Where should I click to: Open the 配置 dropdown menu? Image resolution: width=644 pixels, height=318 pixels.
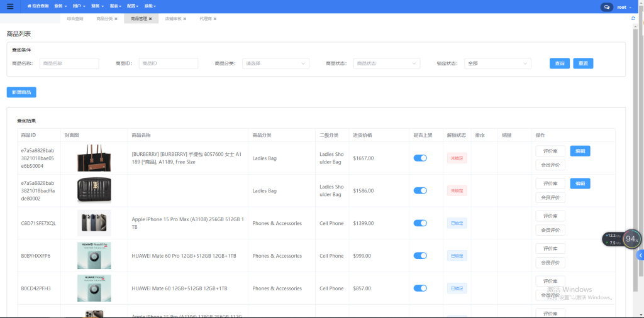click(x=133, y=6)
